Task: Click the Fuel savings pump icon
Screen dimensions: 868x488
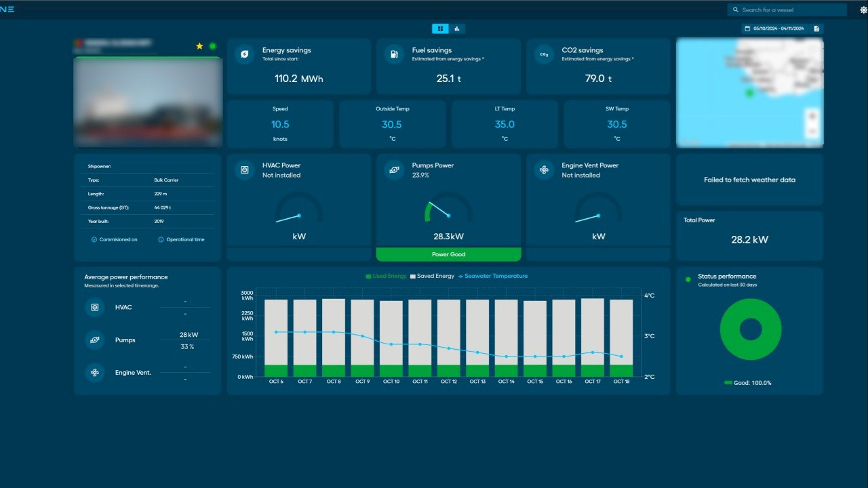Action: click(394, 54)
